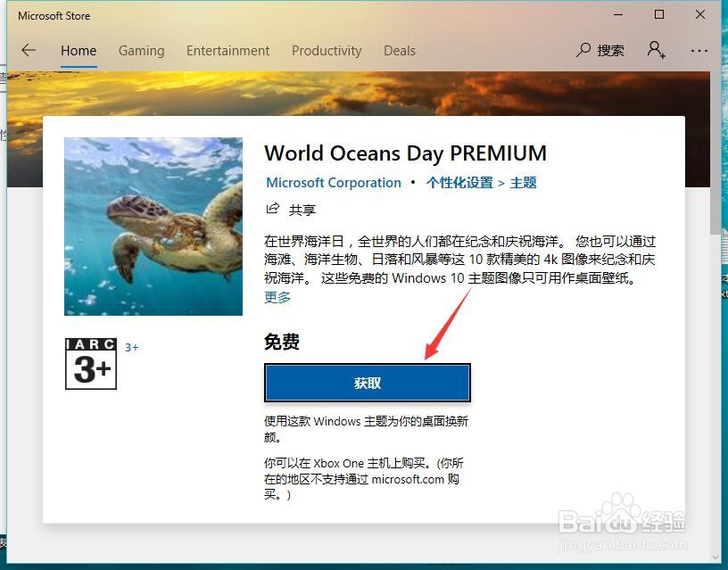Open the search magnifier icon
The height and width of the screenshot is (570, 728).
[x=583, y=50]
